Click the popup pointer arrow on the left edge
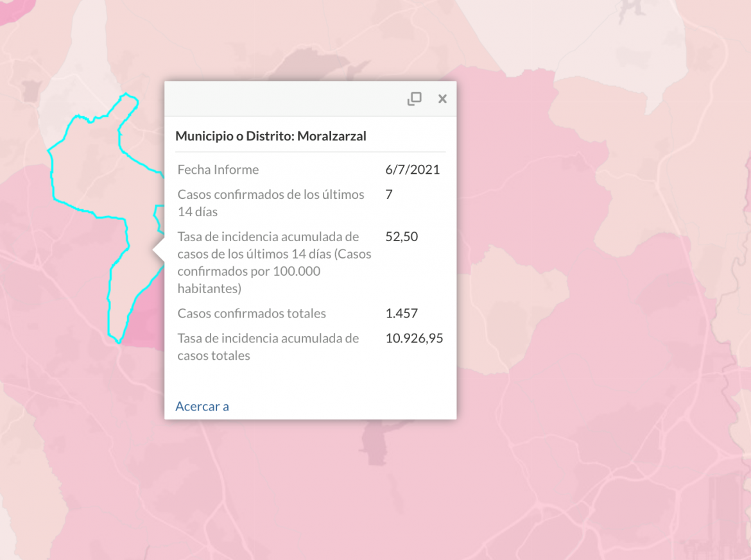Viewport: 751px width, 560px height. (x=159, y=250)
